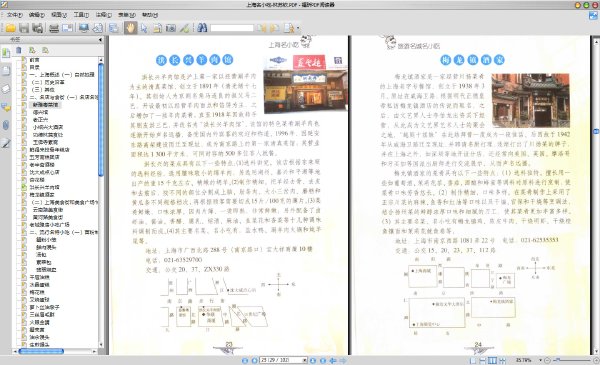Image resolution: width=600 pixels, height=365 pixels.
Task: Select the Hand tool in toolbar
Action: pyautogui.click(x=130, y=28)
